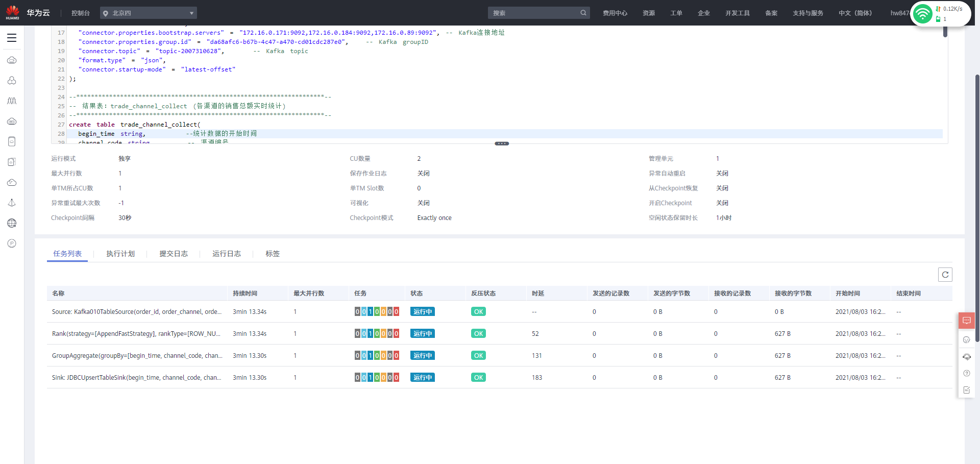Open the 运行日志 tab
This screenshot has height=464, width=980.
[227, 254]
